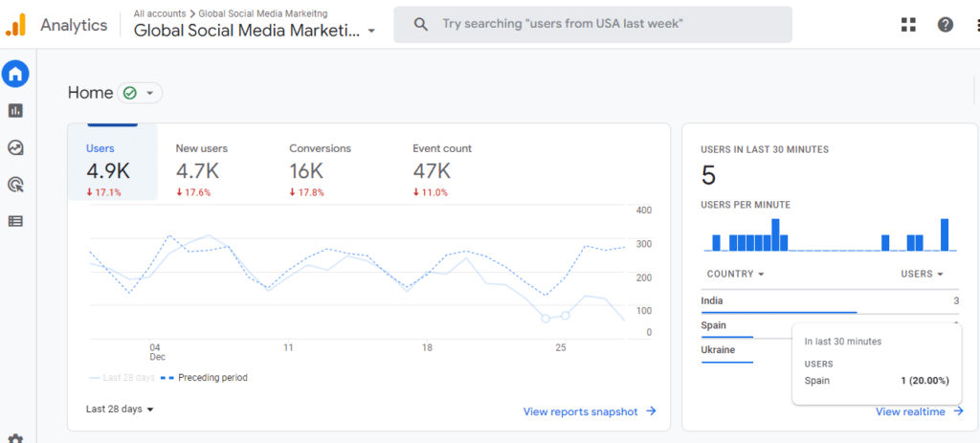
Task: Click the 17.6% New users change
Action: [193, 192]
